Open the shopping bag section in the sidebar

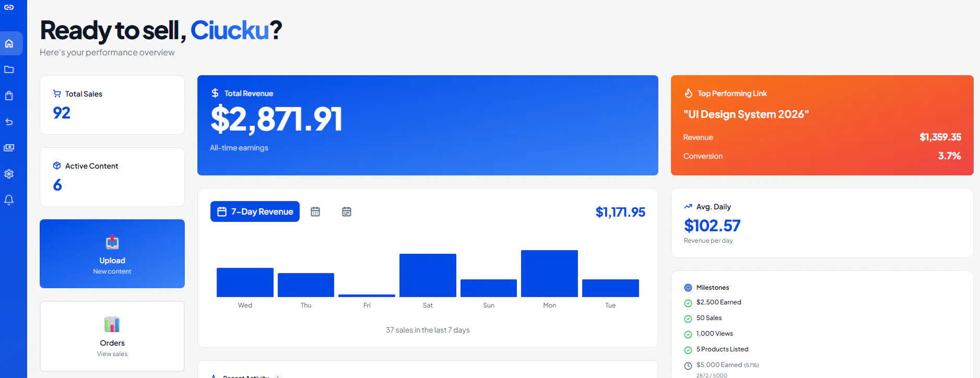[x=9, y=96]
